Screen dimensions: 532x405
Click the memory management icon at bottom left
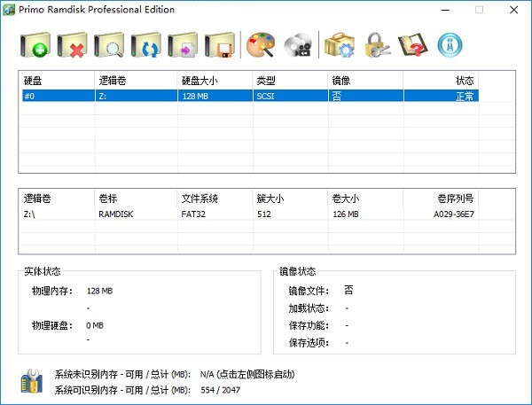[x=32, y=381]
